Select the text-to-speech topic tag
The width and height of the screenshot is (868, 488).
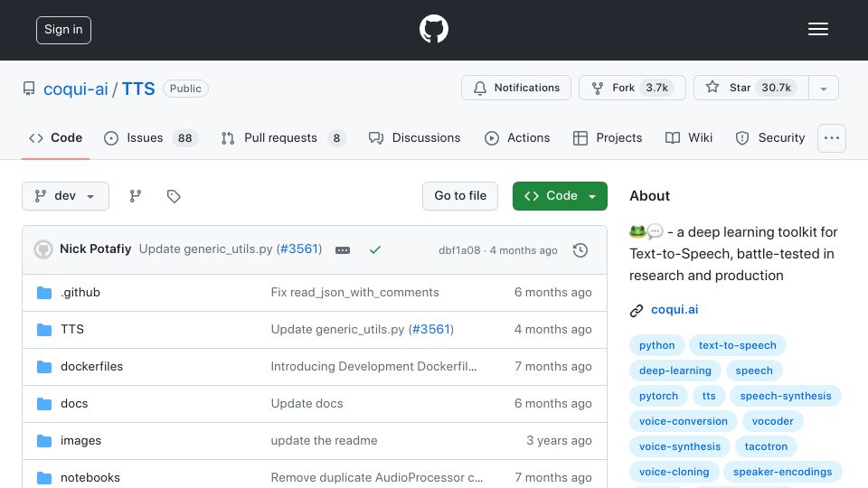click(x=738, y=345)
